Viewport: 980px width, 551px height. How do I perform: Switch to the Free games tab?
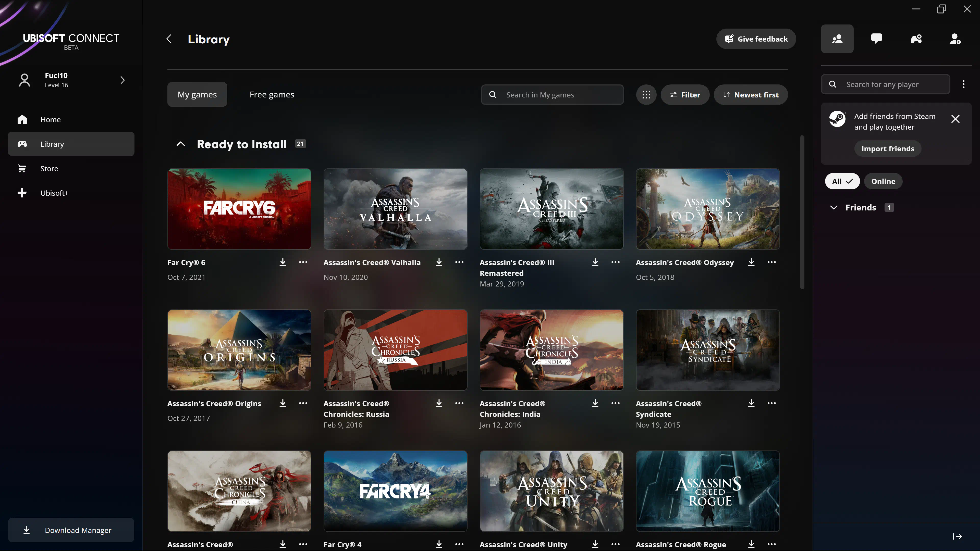click(272, 95)
